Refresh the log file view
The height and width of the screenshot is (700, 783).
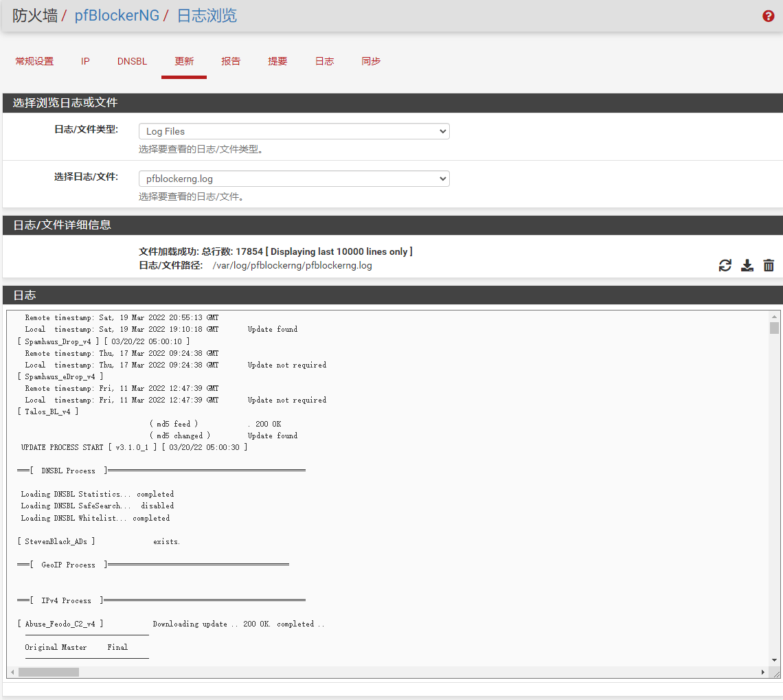pyautogui.click(x=725, y=266)
